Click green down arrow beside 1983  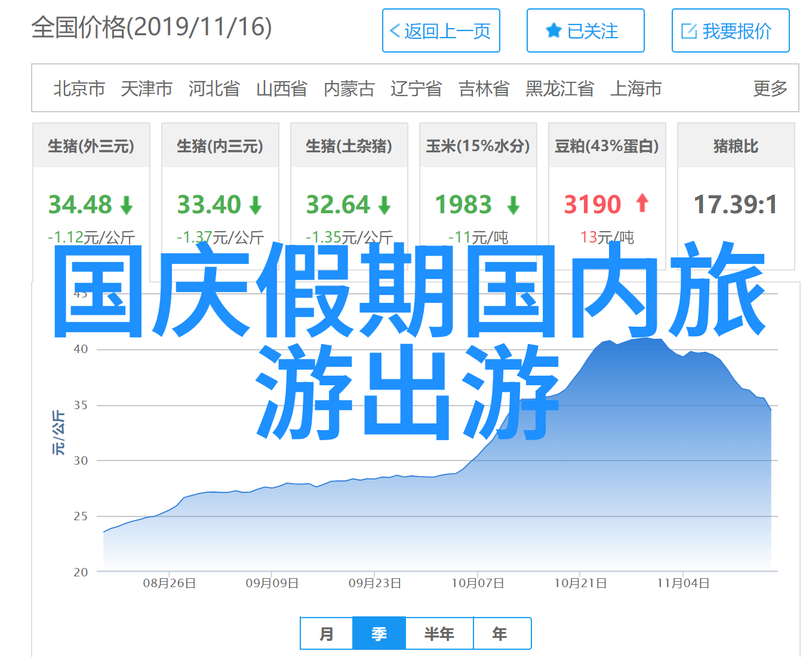click(x=513, y=205)
